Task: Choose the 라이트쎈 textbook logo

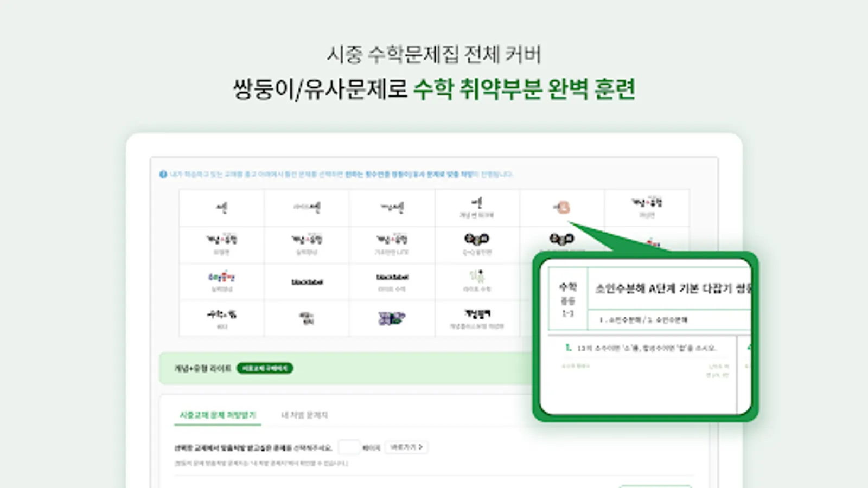Action: 307,208
